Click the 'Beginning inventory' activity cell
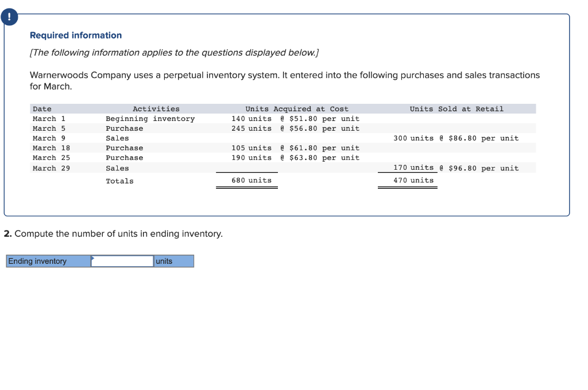Screen dimensions: 588x390 click(150, 119)
